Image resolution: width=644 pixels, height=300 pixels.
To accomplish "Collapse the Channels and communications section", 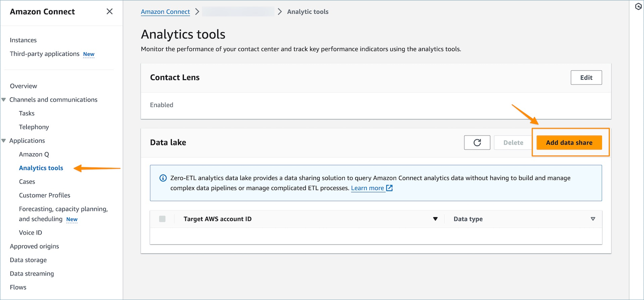I will [4, 100].
